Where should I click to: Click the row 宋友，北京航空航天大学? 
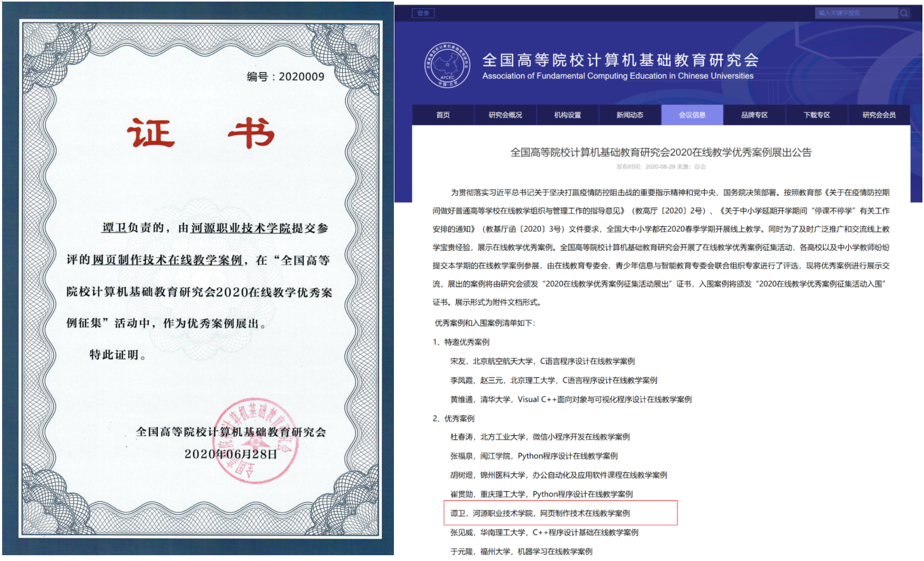(x=543, y=361)
